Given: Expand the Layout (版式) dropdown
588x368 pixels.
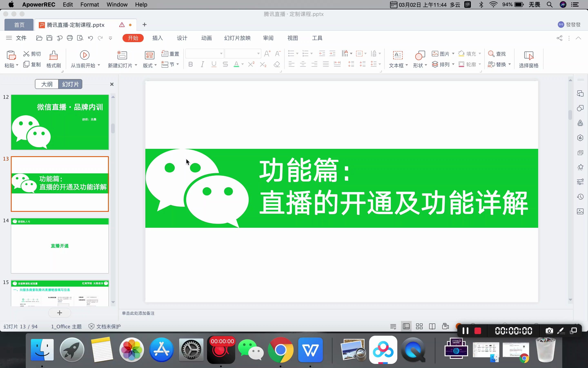Looking at the screenshot, I should (x=156, y=65).
